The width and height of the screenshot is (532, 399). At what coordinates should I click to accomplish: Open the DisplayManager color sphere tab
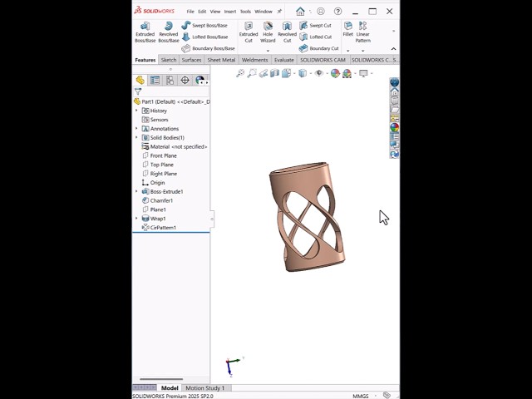[x=199, y=81]
